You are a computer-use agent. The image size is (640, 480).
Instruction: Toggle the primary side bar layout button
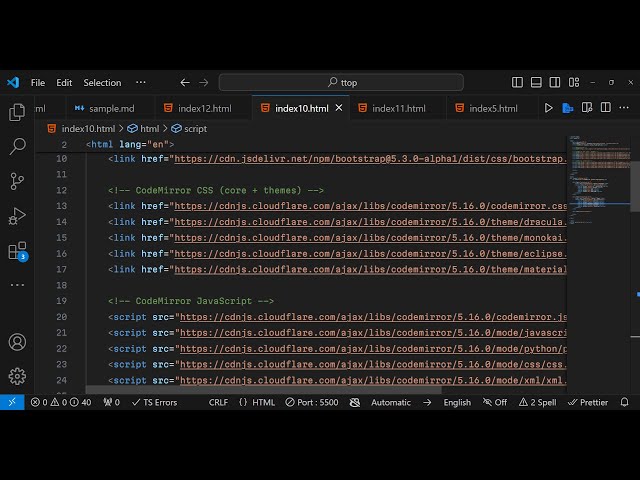pyautogui.click(x=518, y=83)
